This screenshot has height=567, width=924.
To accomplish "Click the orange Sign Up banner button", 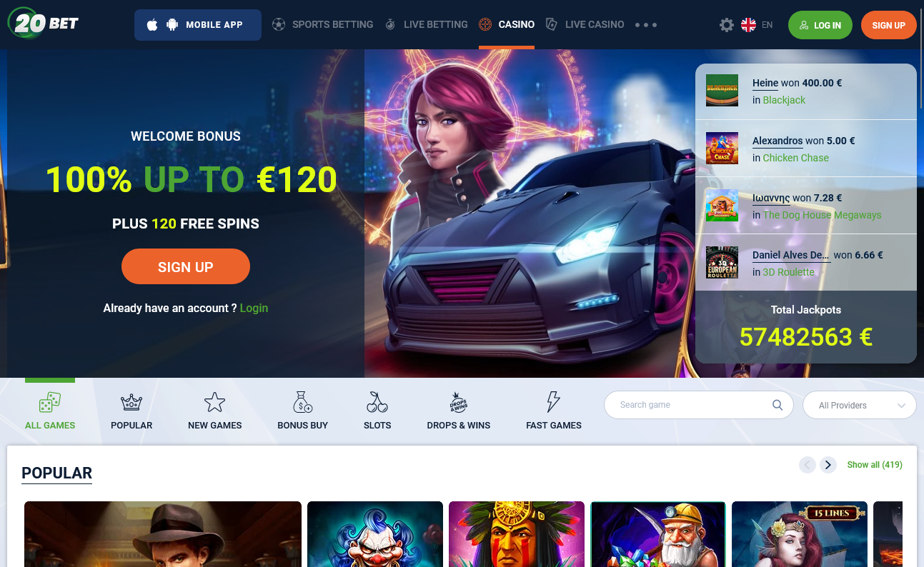I will (x=186, y=267).
